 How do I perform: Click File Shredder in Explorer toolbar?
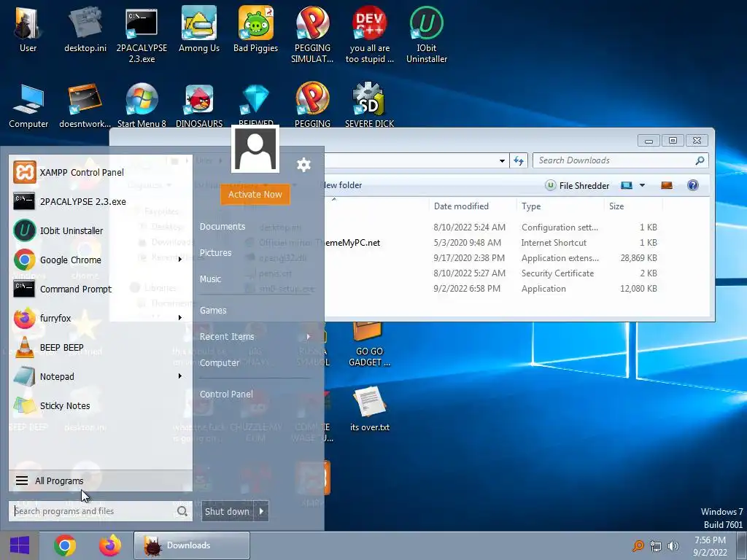577,185
